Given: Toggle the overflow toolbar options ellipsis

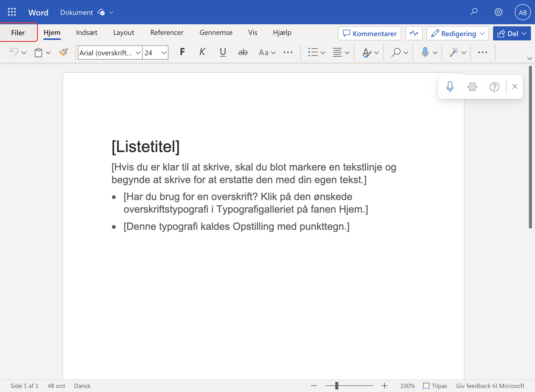Looking at the screenshot, I should point(483,52).
